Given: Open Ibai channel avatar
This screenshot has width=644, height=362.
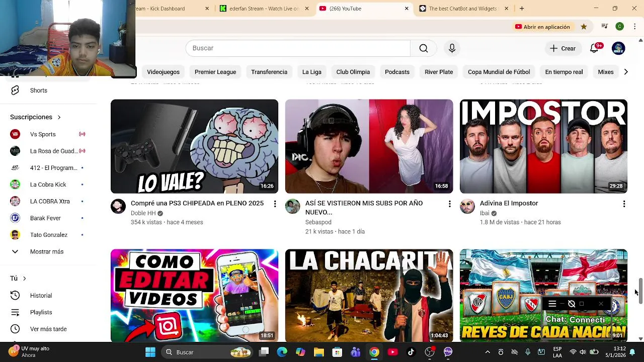Looking at the screenshot, I should point(467,206).
